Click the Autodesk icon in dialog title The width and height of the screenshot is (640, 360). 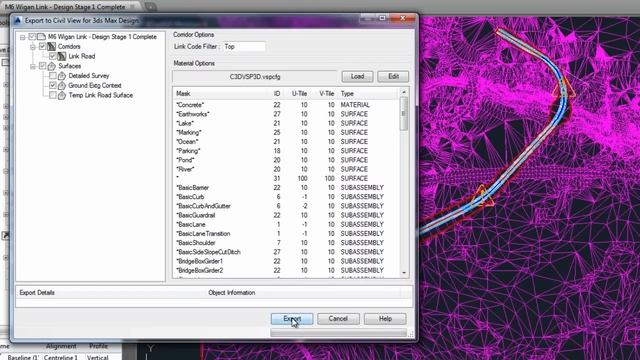[x=18, y=20]
